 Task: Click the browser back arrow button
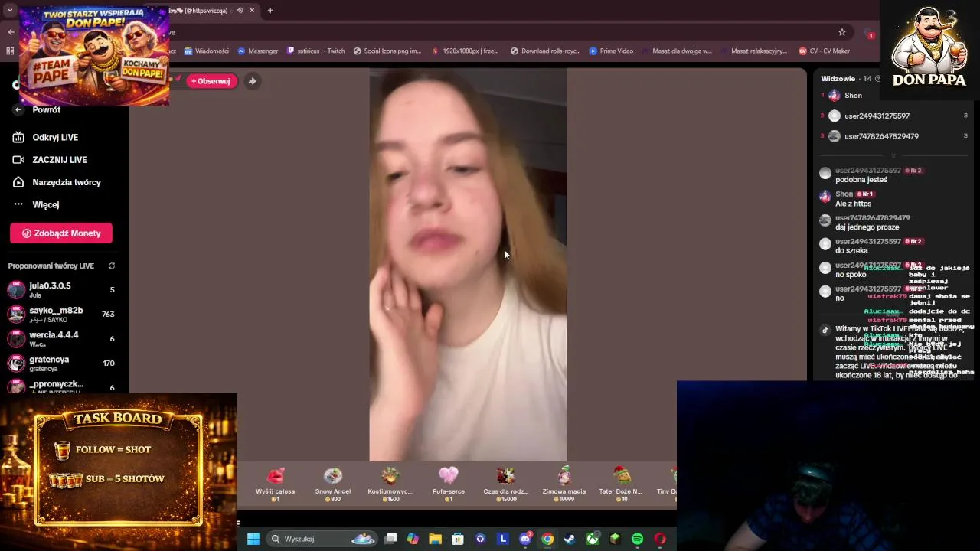(x=11, y=32)
